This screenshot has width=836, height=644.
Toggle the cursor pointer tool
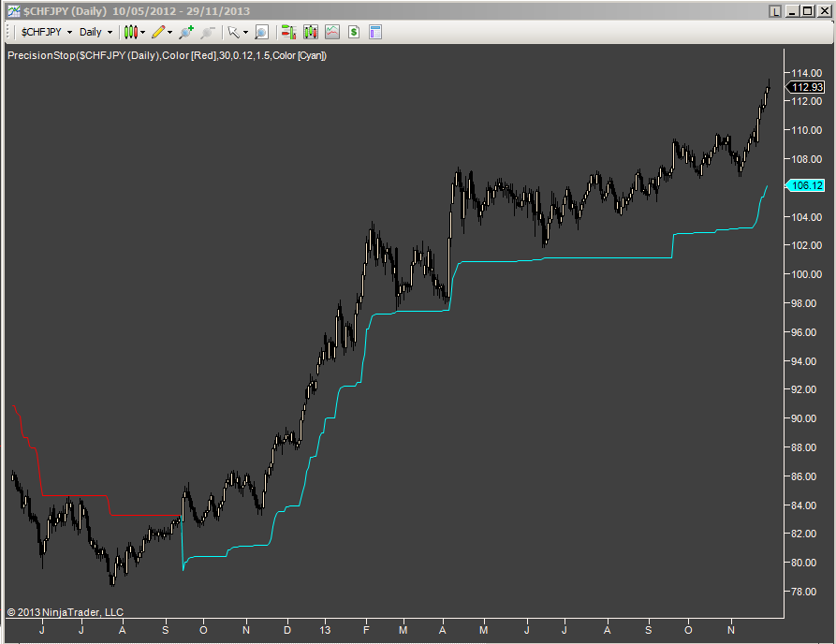click(233, 31)
